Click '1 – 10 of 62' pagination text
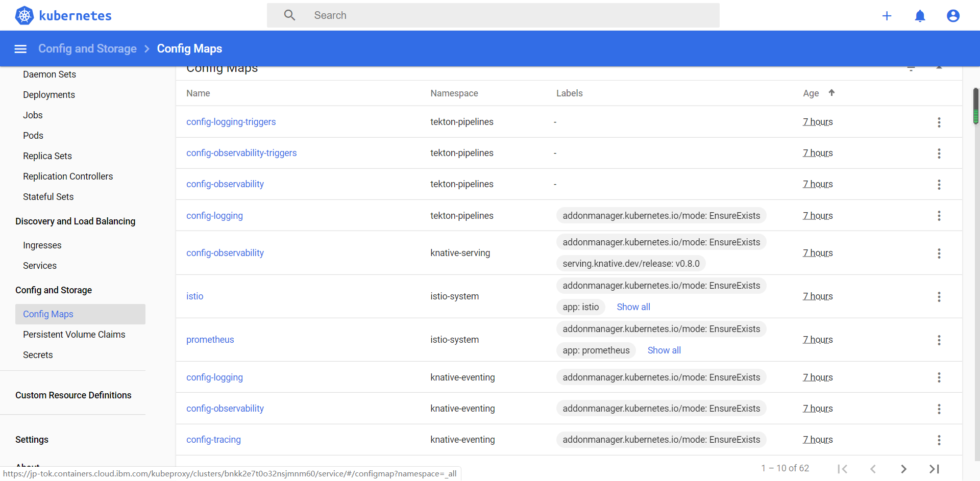Image resolution: width=980 pixels, height=481 pixels. pyautogui.click(x=785, y=468)
